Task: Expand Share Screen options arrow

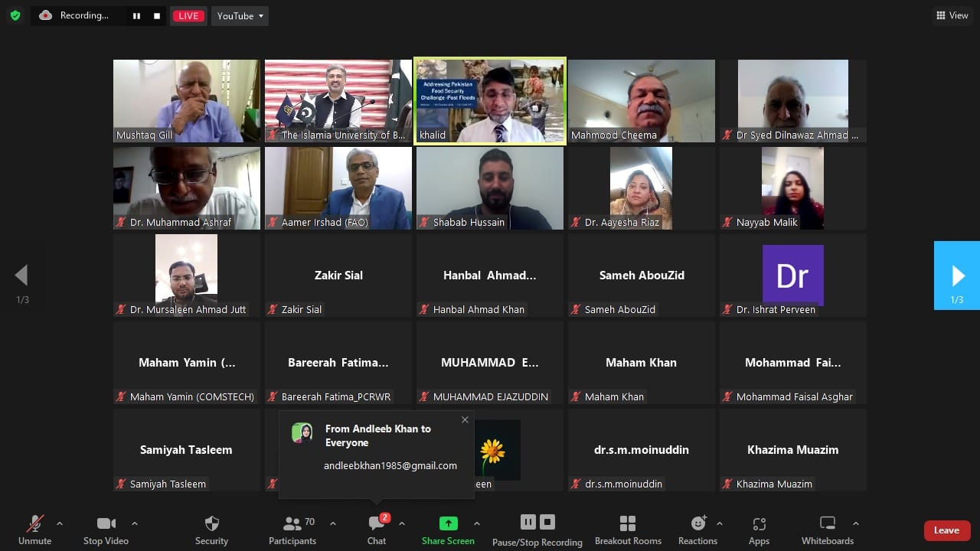Action: [477, 523]
